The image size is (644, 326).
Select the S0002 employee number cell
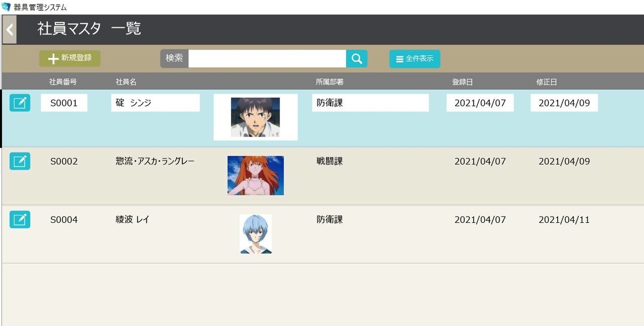[x=64, y=161]
